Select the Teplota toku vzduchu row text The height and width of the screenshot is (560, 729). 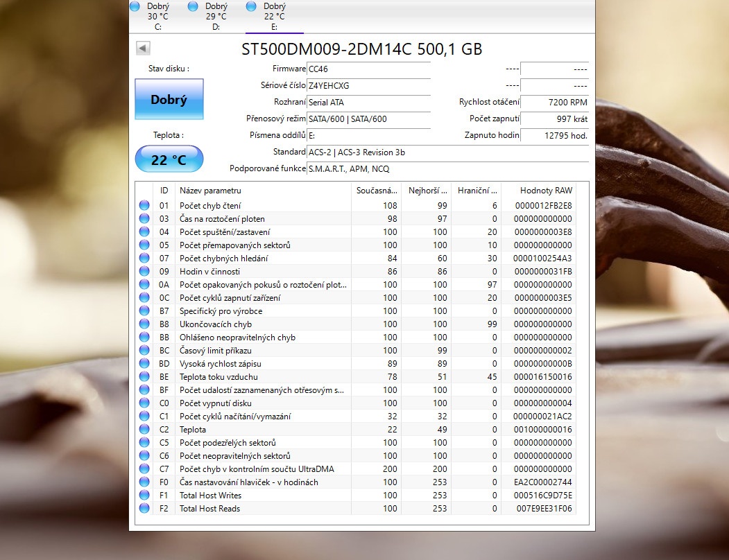218,377
